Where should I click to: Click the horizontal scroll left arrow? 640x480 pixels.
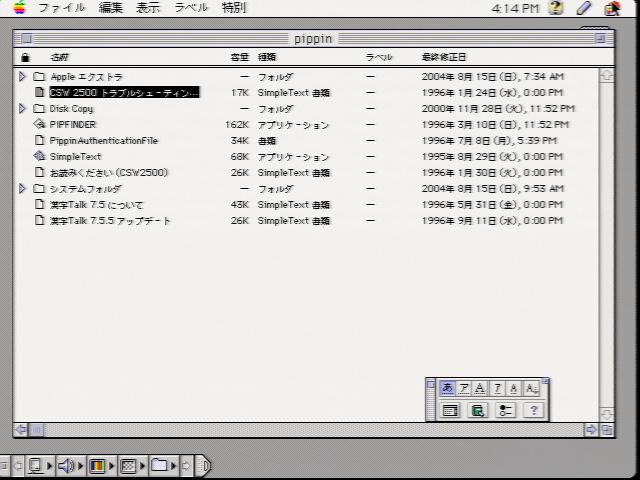[21, 429]
